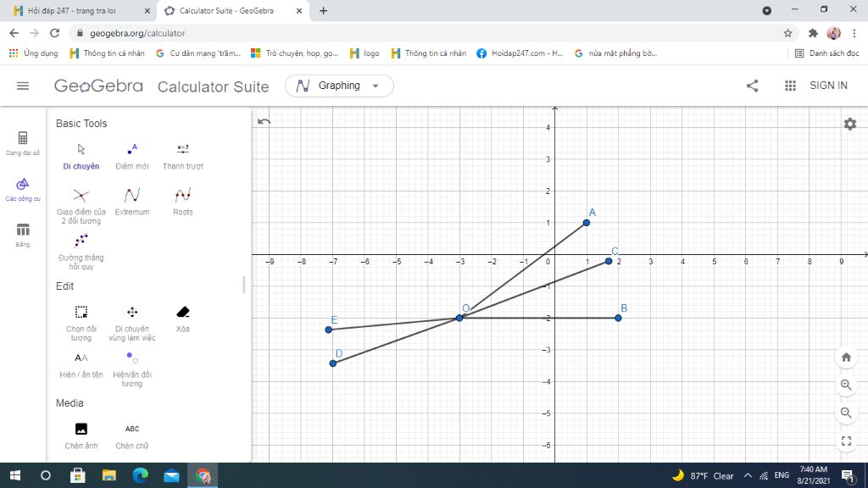Open Danh sách đọc reading list
The height and width of the screenshot is (488, 868).
pos(826,53)
